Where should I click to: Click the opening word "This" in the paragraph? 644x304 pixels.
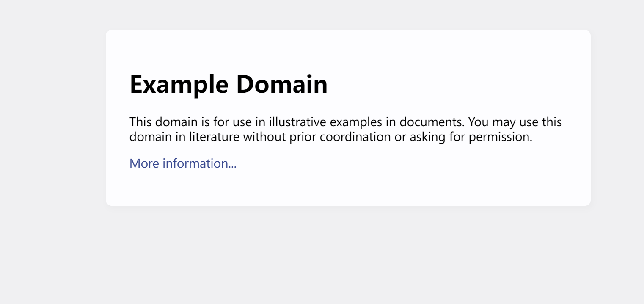(x=140, y=122)
